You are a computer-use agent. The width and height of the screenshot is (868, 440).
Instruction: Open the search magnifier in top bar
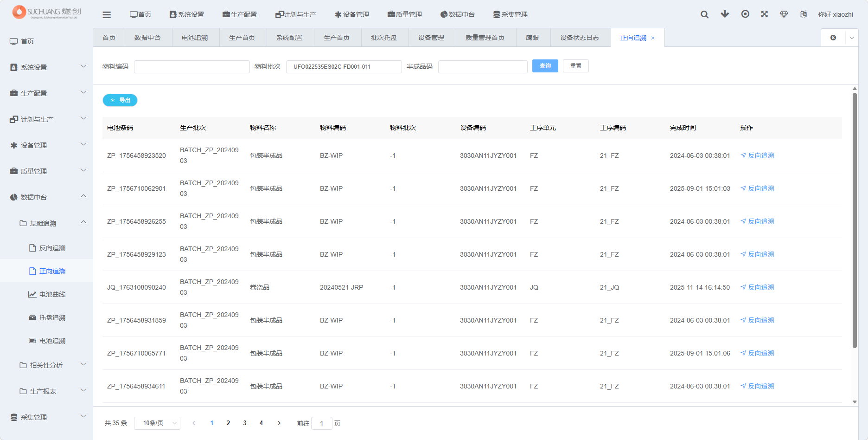tap(704, 14)
